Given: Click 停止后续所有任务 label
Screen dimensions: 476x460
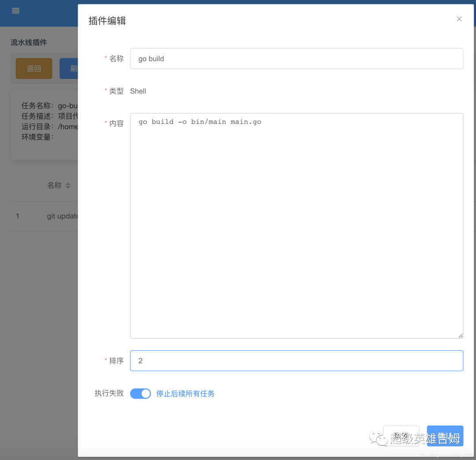Looking at the screenshot, I should (185, 393).
